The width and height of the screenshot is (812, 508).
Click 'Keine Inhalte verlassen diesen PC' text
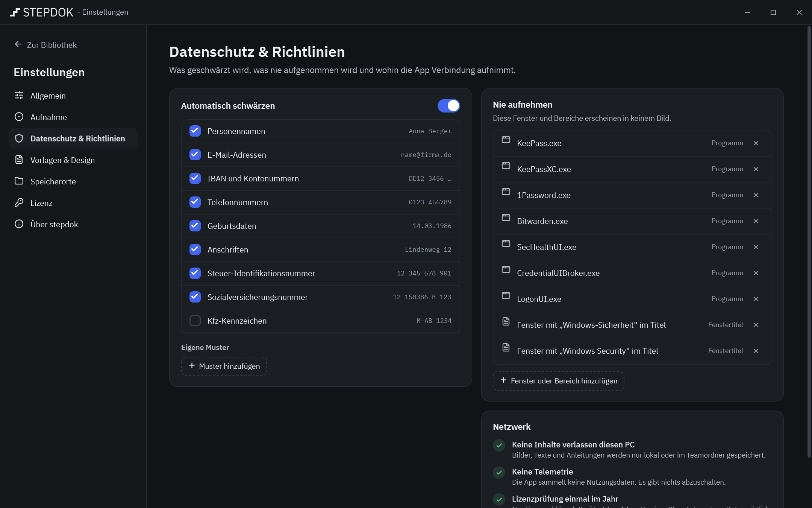pos(573,445)
